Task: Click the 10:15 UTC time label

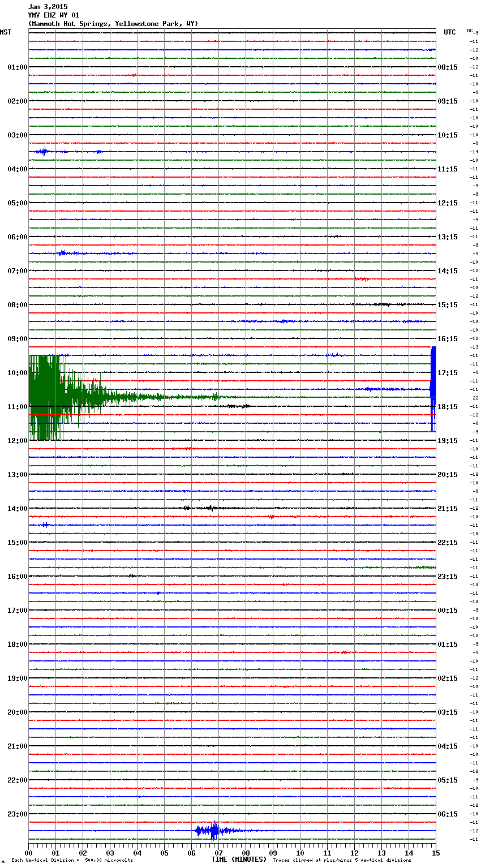Action: pos(448,135)
